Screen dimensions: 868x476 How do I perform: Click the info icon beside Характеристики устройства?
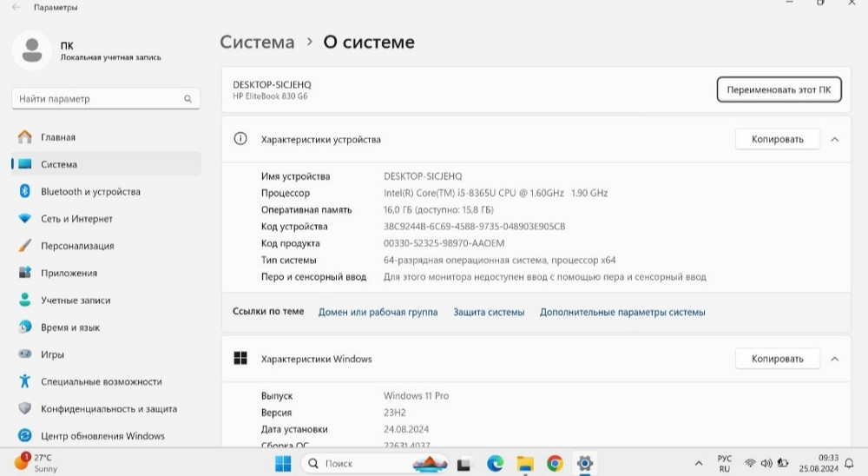point(240,138)
